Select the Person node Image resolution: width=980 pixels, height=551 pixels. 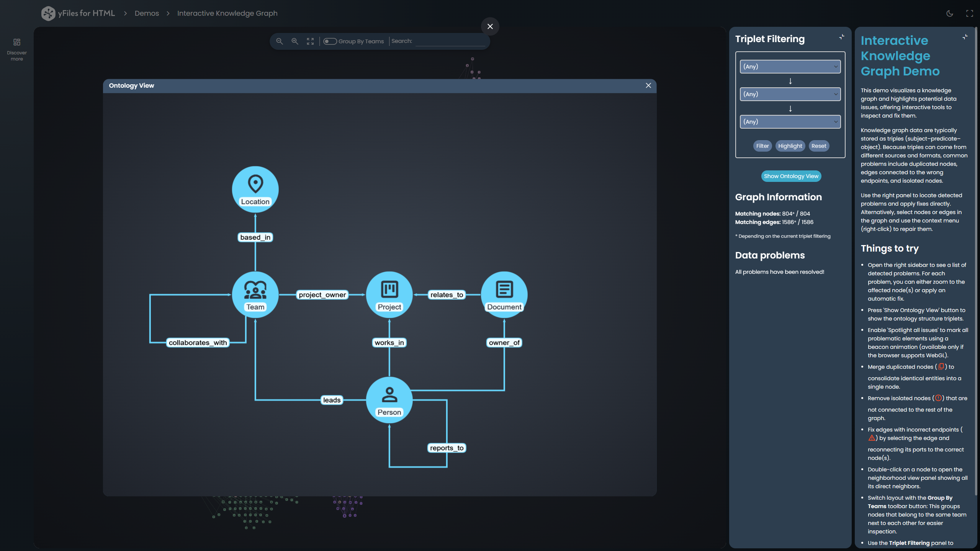click(389, 400)
